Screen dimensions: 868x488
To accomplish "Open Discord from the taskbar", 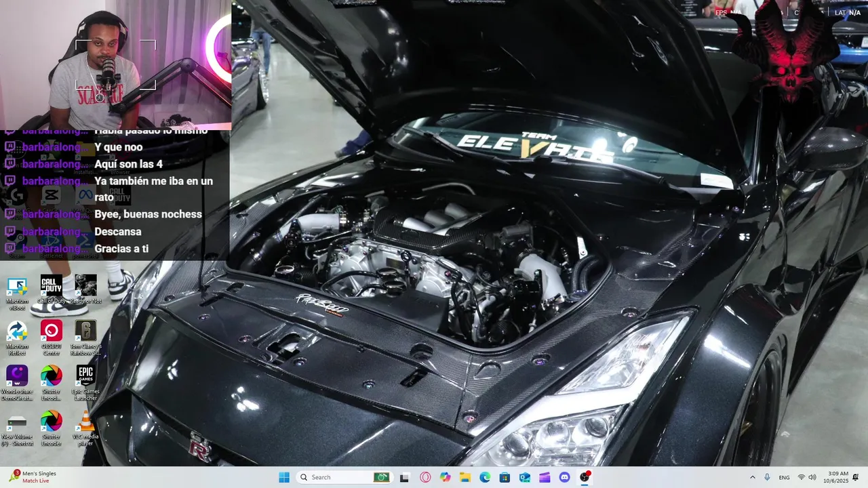I will point(564,477).
